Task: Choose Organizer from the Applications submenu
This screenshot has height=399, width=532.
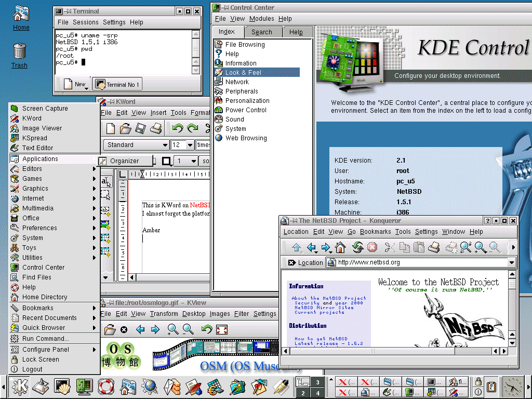Action: (x=125, y=161)
